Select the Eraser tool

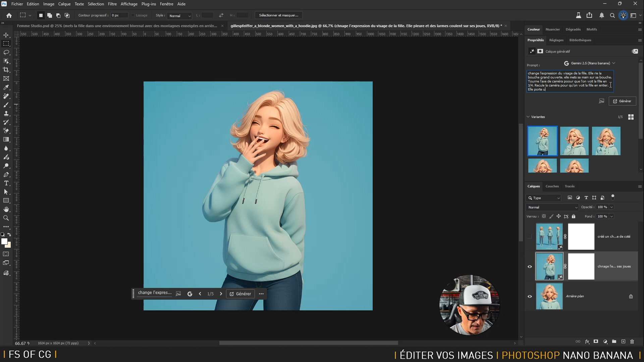6,131
